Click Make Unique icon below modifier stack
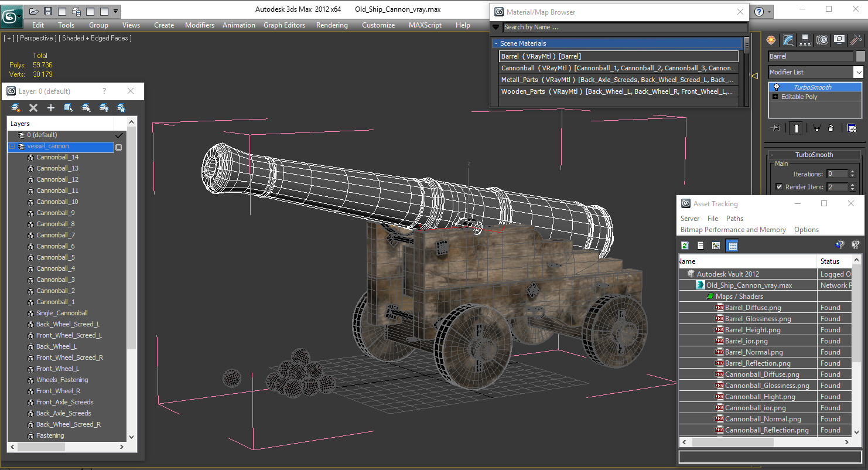This screenshot has width=868, height=470. click(816, 128)
